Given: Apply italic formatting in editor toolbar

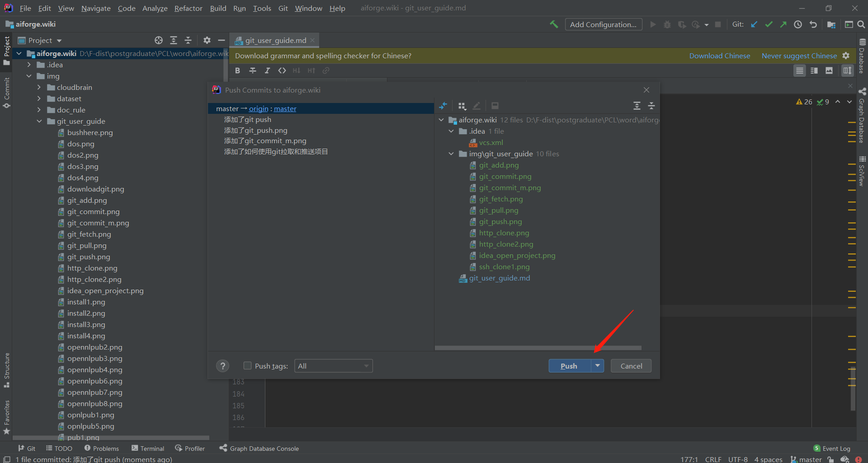Looking at the screenshot, I should [267, 70].
